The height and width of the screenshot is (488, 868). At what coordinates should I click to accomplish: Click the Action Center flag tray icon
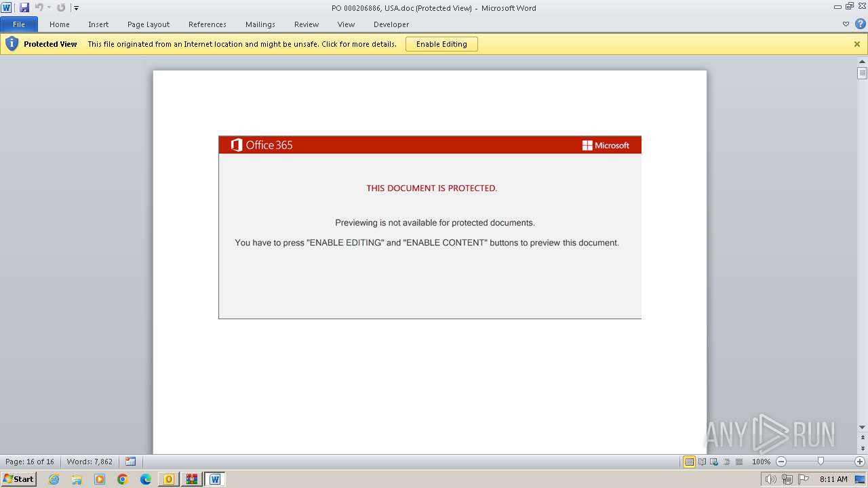(x=803, y=479)
